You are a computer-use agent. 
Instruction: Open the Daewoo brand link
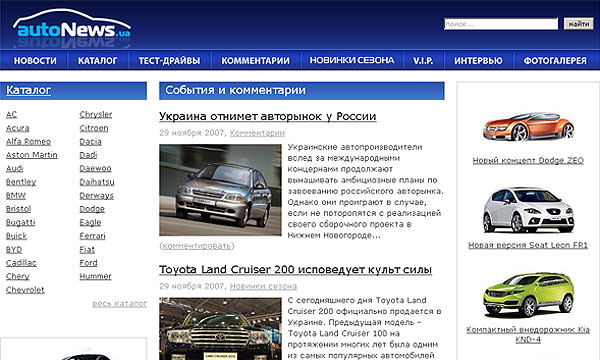[95, 168]
